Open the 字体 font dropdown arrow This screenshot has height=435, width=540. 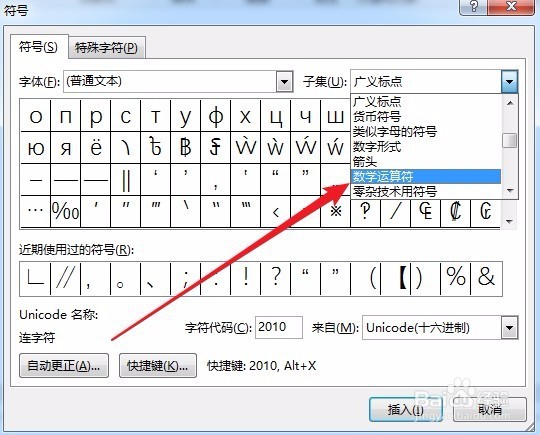(284, 82)
